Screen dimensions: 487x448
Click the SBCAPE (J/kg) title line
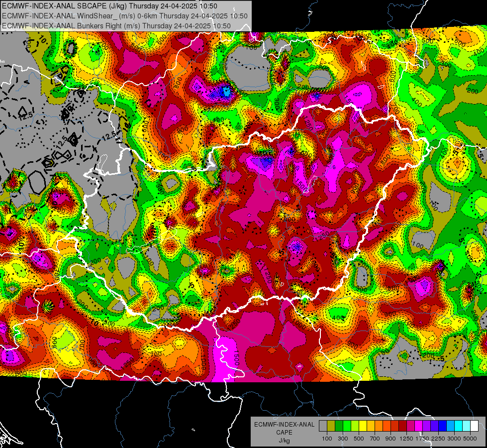109,5
